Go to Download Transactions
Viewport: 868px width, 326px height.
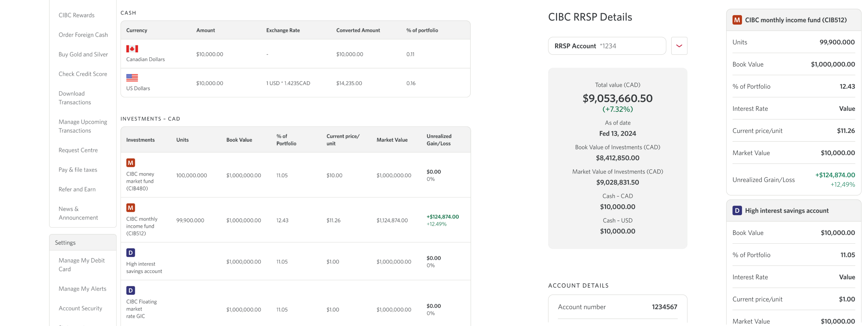coord(75,98)
